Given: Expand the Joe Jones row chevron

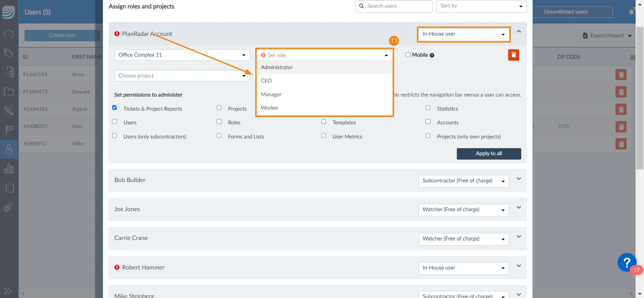Looking at the screenshot, I should [519, 208].
